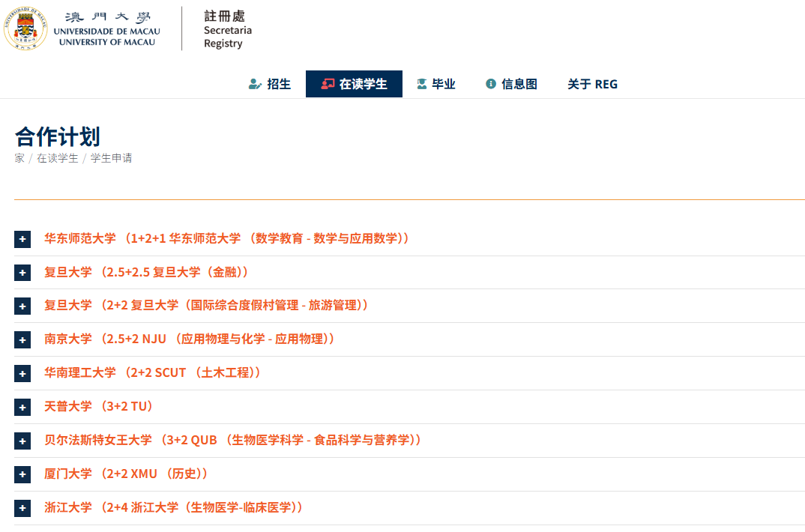Click the admissions person icon beside 招生

click(x=255, y=84)
